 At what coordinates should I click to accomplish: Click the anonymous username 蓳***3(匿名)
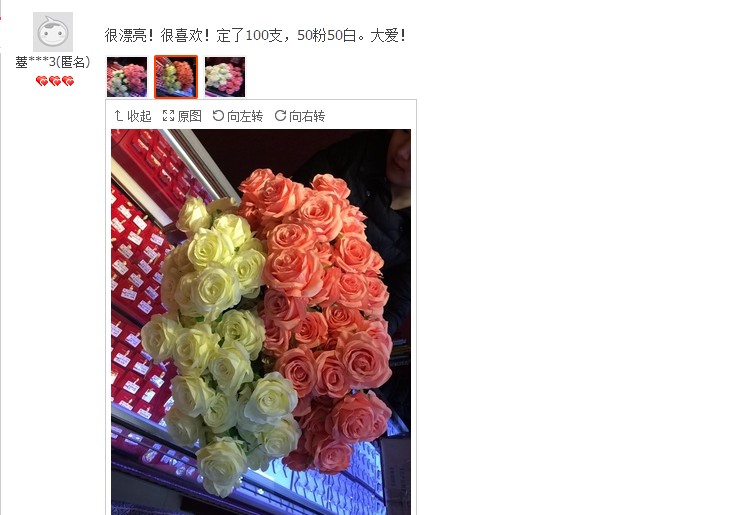(53, 62)
